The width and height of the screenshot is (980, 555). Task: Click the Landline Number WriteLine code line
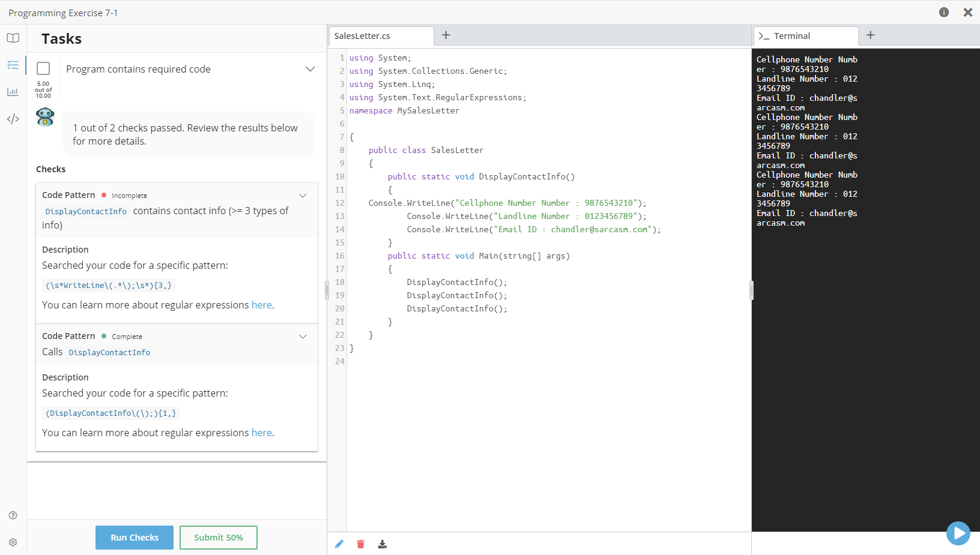(x=527, y=216)
